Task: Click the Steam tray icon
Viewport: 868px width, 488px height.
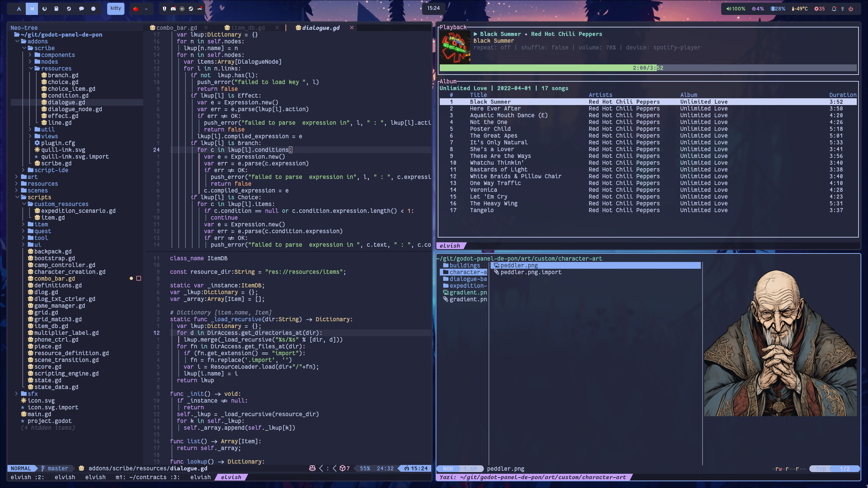Action: 191,9
